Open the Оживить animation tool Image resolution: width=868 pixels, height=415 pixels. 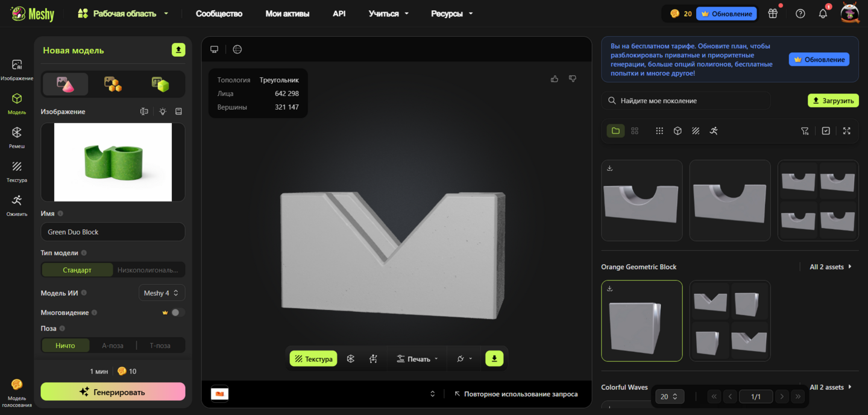pos(17,204)
